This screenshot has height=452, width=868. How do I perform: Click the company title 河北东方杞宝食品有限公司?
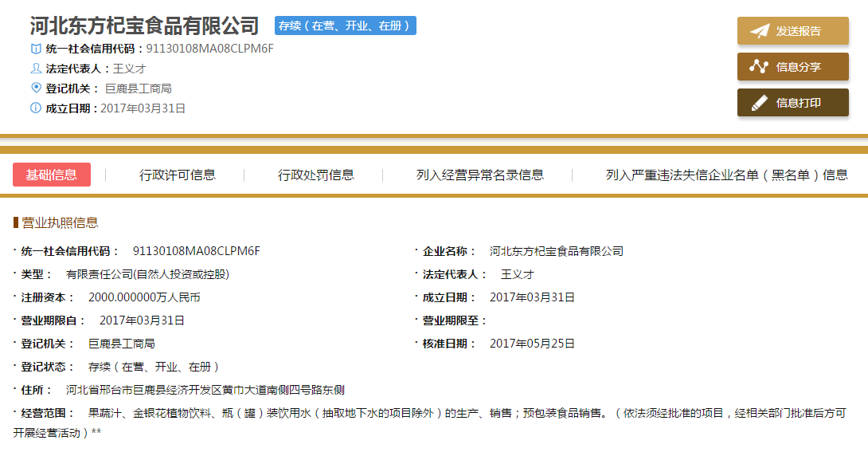pos(145,26)
